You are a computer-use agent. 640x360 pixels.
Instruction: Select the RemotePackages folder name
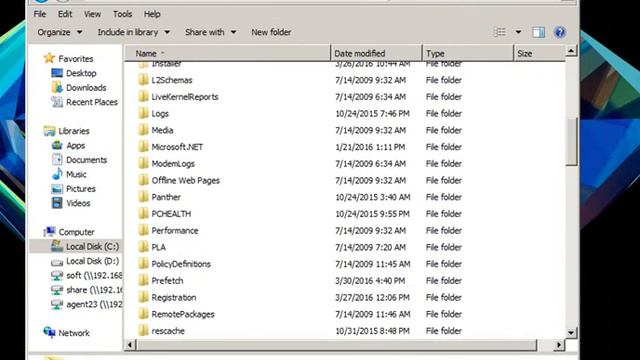point(183,314)
